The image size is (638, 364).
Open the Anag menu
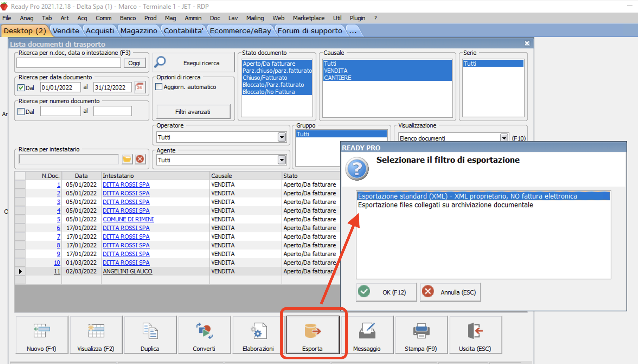(x=27, y=18)
